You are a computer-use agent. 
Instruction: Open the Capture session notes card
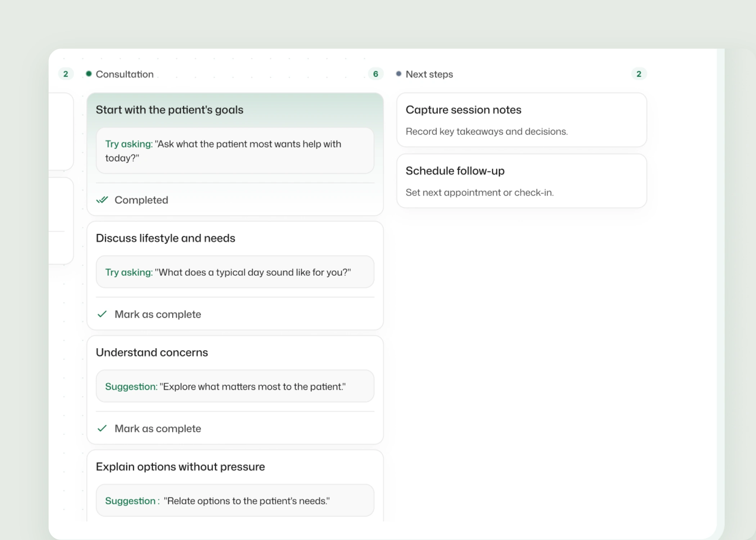pyautogui.click(x=522, y=120)
